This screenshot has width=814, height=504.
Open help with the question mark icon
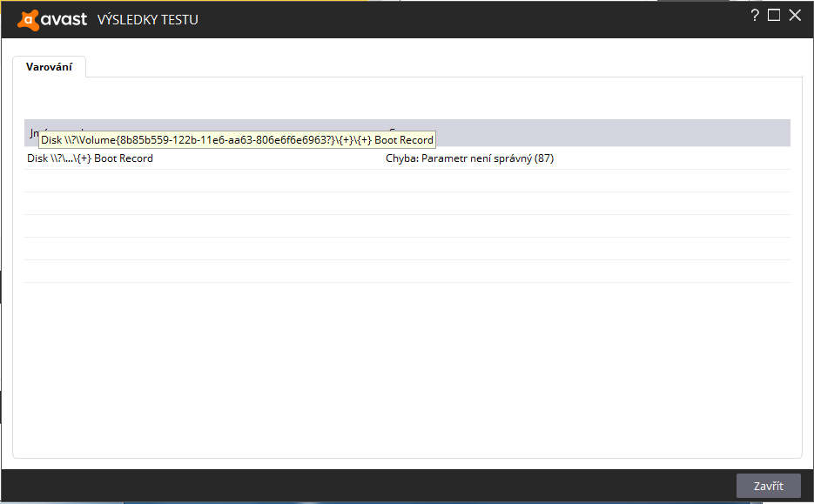tap(755, 16)
